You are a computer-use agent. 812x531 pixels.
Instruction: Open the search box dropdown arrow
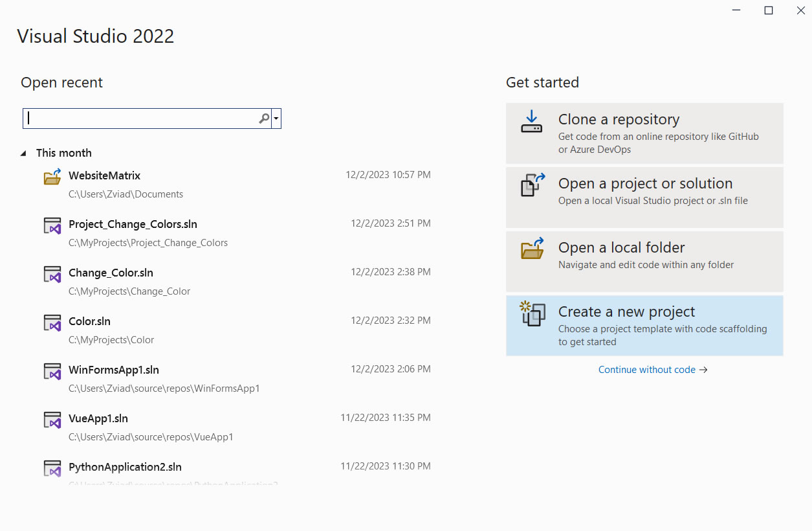point(276,119)
